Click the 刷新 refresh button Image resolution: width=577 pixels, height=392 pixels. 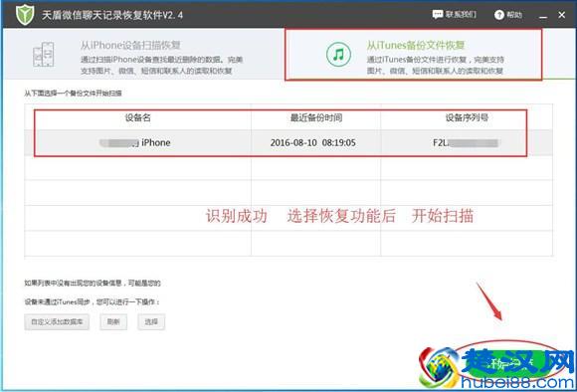(113, 321)
